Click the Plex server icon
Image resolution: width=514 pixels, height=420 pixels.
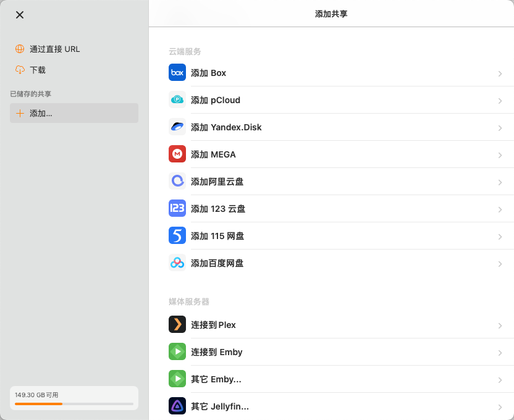pos(177,324)
